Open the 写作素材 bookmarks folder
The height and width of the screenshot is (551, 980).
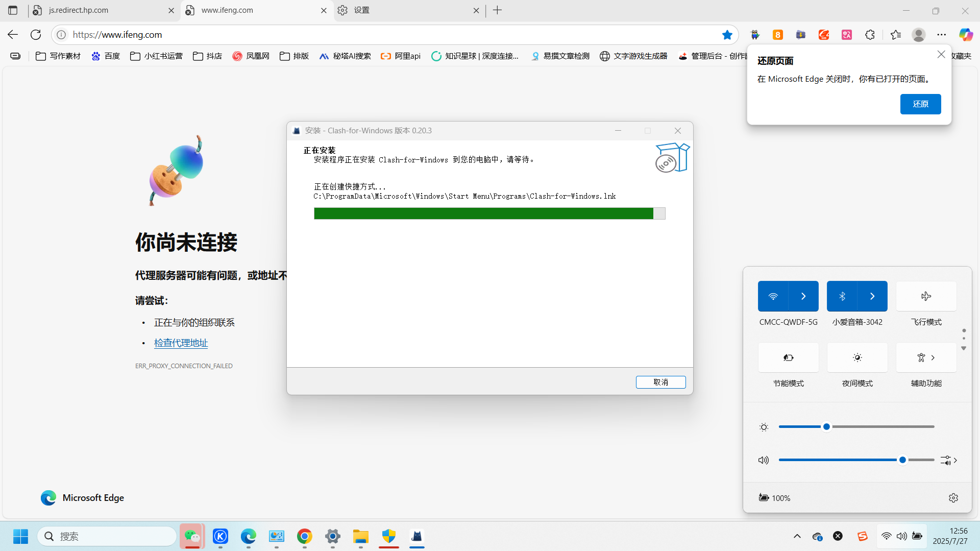tap(58, 56)
